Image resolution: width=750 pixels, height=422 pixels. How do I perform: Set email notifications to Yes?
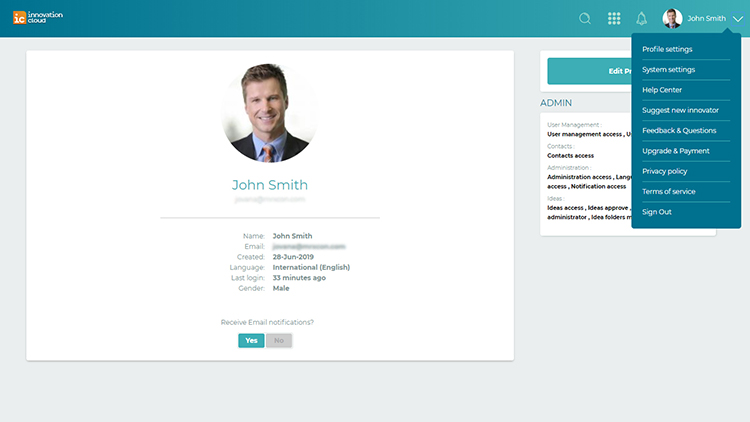[x=251, y=340]
